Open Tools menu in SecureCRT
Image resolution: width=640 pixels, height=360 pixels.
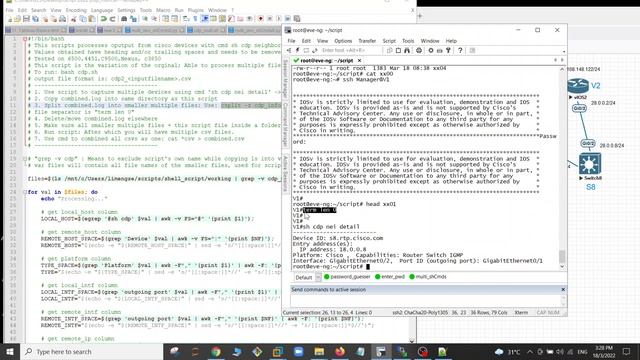pos(408,41)
